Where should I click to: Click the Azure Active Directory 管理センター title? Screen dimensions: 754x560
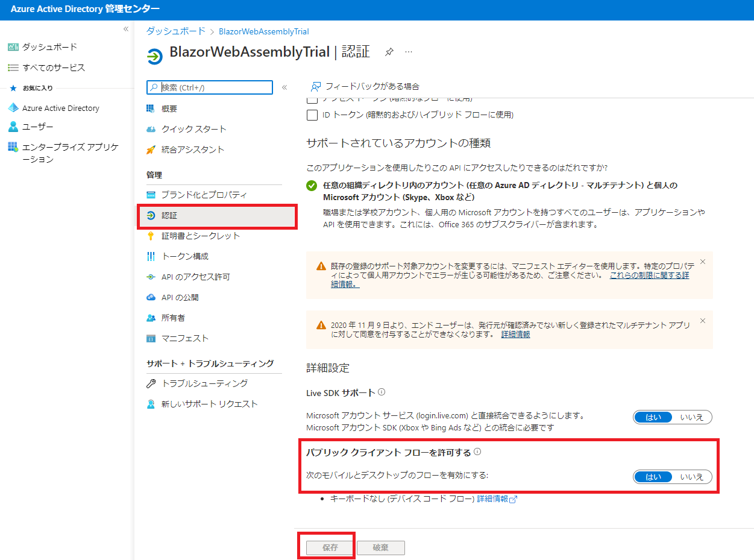click(x=86, y=9)
